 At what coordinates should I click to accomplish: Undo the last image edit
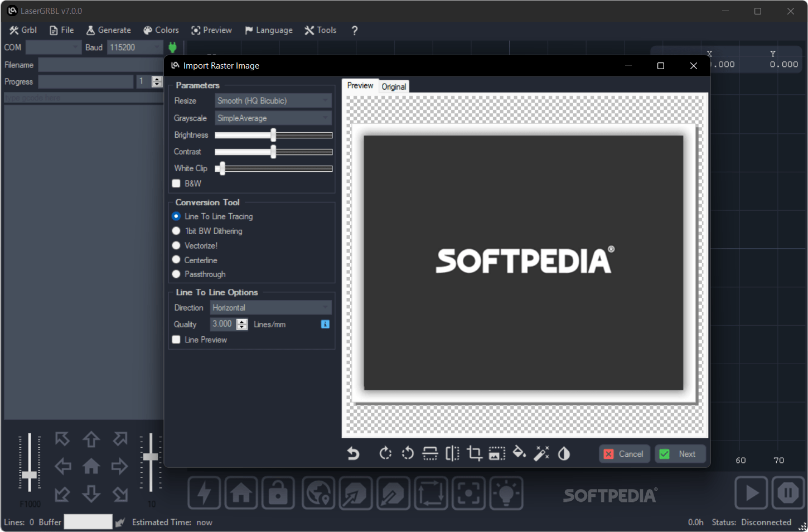(353, 453)
